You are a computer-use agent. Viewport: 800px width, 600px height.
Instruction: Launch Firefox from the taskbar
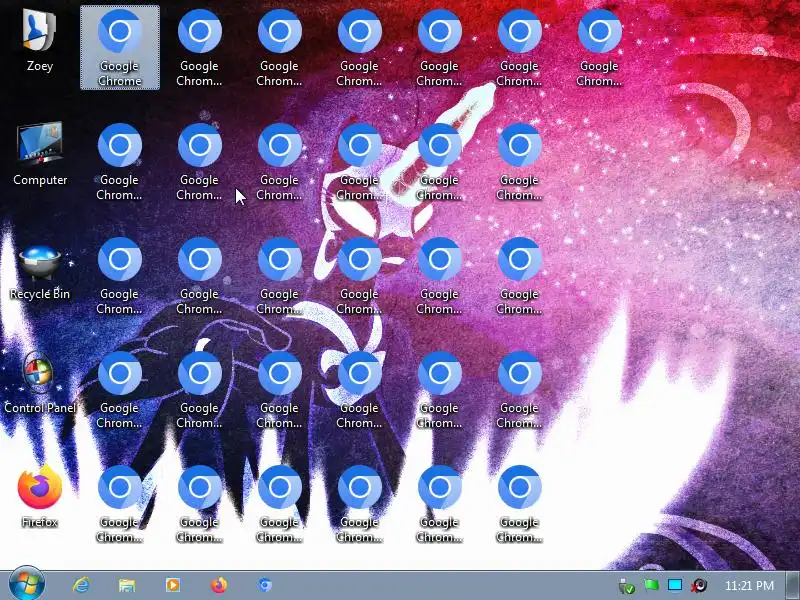pos(219,585)
